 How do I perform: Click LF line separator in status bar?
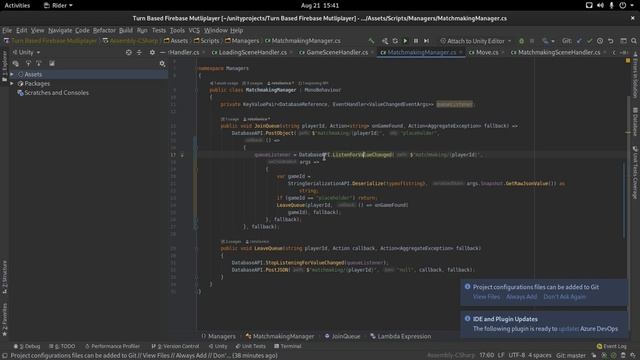click(x=501, y=356)
